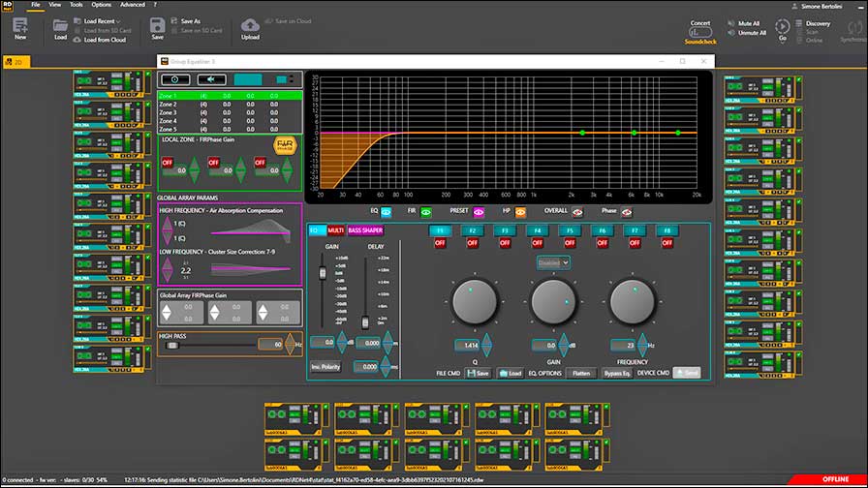
Task: Click the High Pass frequency value field
Action: [x=270, y=344]
